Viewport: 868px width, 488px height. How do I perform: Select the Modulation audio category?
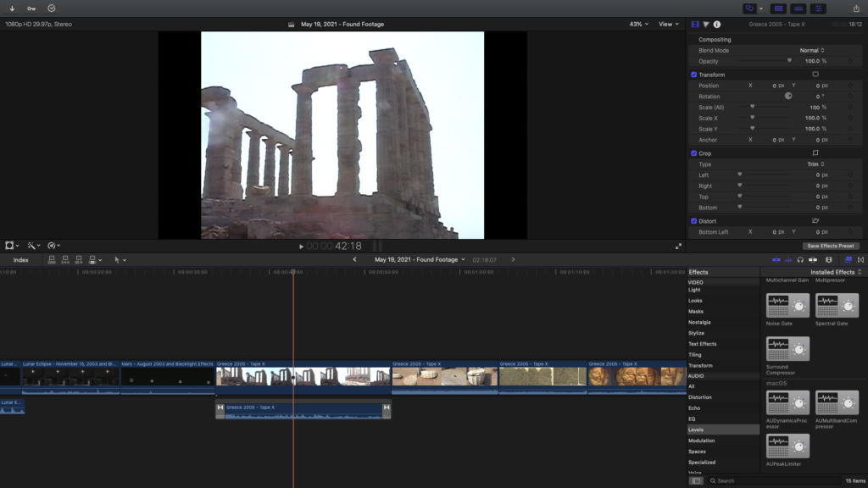point(701,441)
